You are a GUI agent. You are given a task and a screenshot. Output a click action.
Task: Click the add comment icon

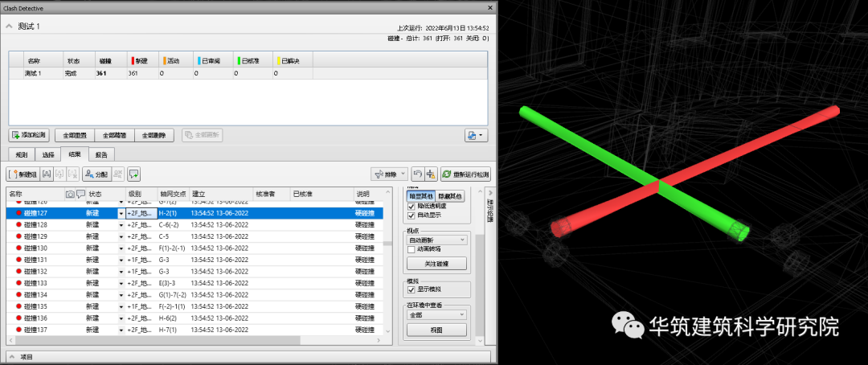coord(133,174)
